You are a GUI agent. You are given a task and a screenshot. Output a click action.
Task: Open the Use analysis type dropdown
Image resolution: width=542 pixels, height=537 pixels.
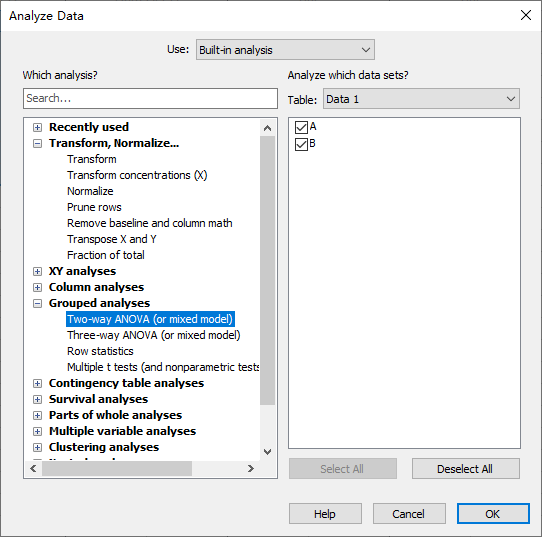[285, 50]
